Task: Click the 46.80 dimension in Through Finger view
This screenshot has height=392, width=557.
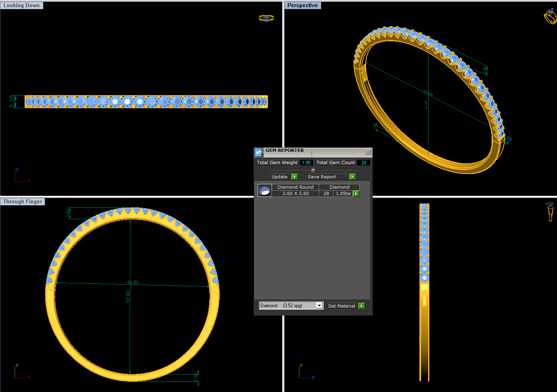Action: (133, 283)
